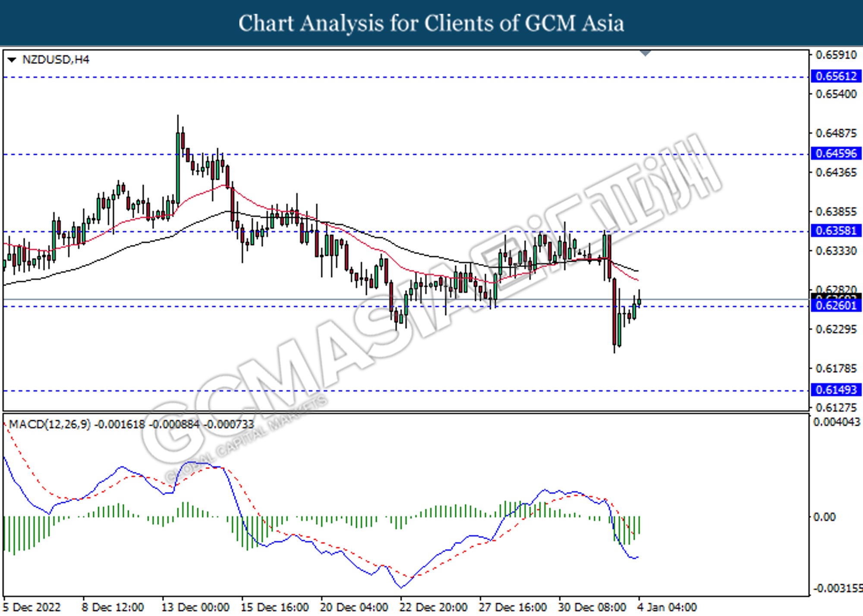The height and width of the screenshot is (616, 863).
Task: Click the 13 Dec 00:00 time label
Action: pos(195,607)
